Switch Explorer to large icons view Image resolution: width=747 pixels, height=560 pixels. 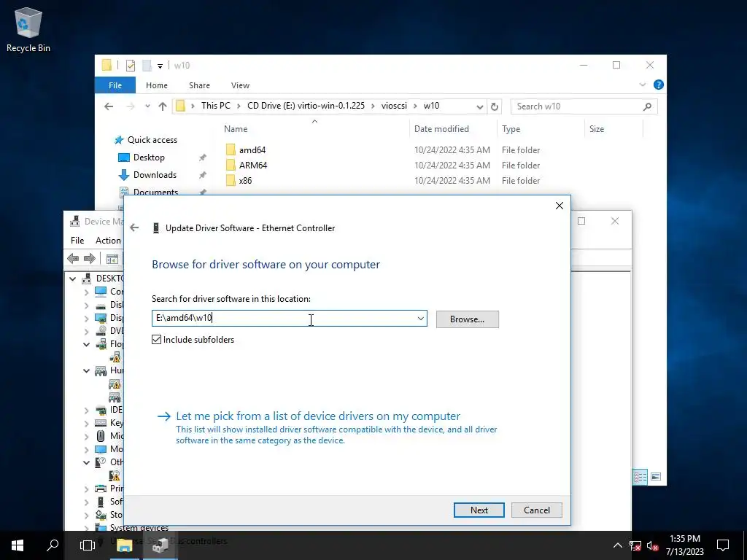click(x=656, y=477)
